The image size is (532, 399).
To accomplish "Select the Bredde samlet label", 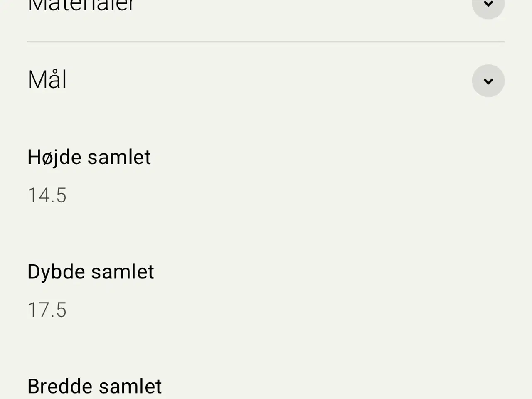I will point(94,387).
